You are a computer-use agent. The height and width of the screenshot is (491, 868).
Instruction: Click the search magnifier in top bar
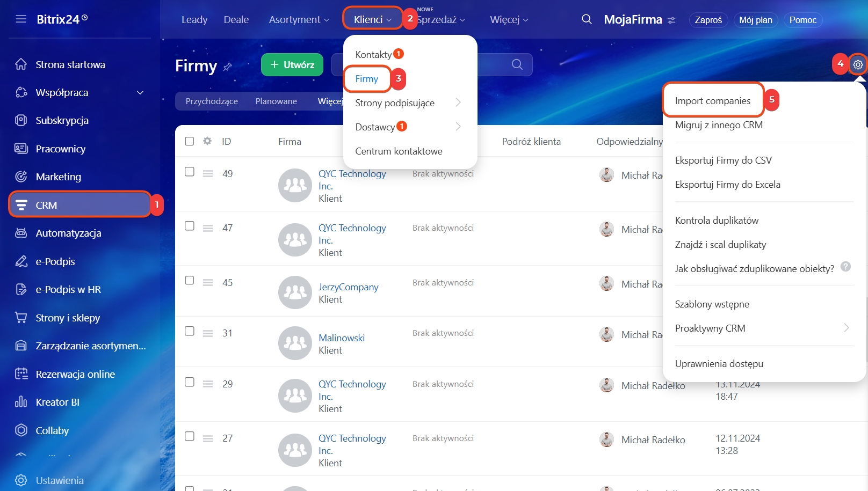[x=587, y=19]
